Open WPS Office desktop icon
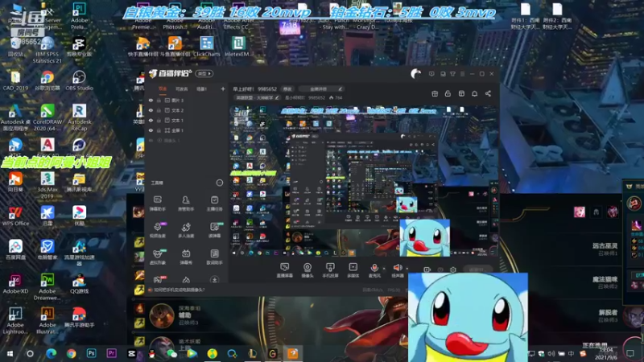Screen dimensions: 644x362 15,216
